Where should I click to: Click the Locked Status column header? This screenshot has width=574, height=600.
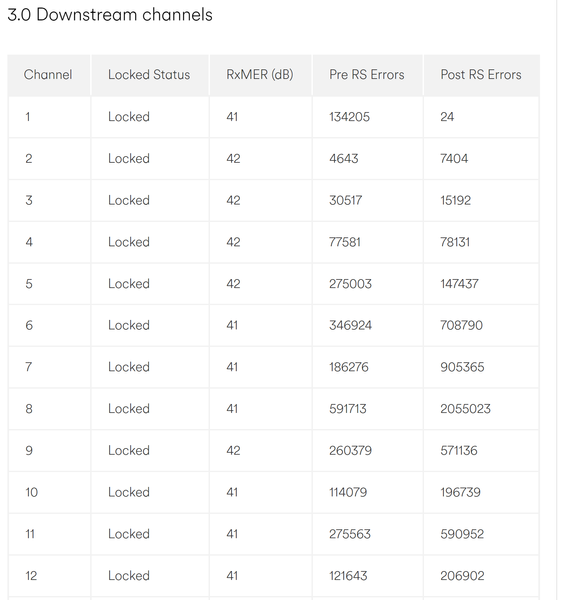point(149,75)
